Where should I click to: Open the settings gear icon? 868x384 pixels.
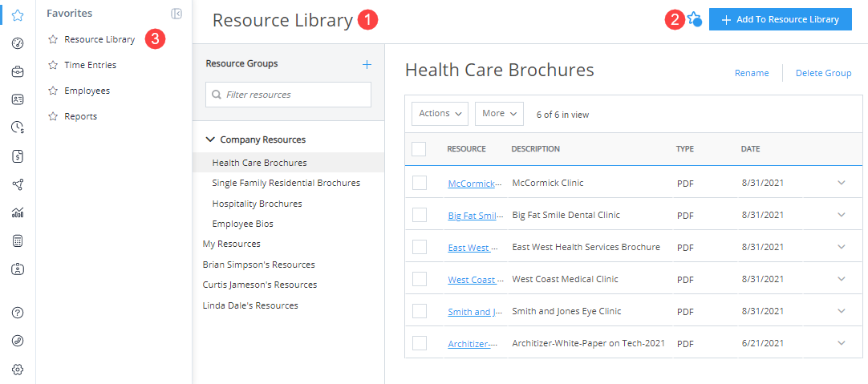pyautogui.click(x=18, y=369)
